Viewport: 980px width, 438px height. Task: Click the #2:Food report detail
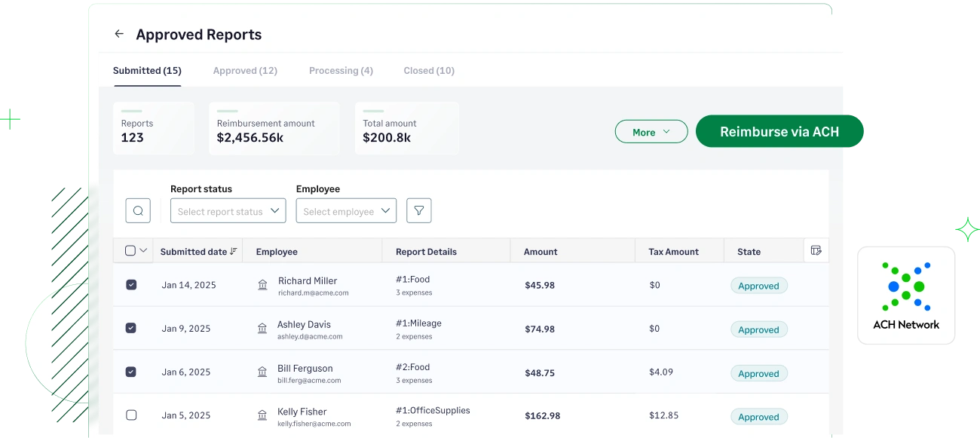[412, 367]
